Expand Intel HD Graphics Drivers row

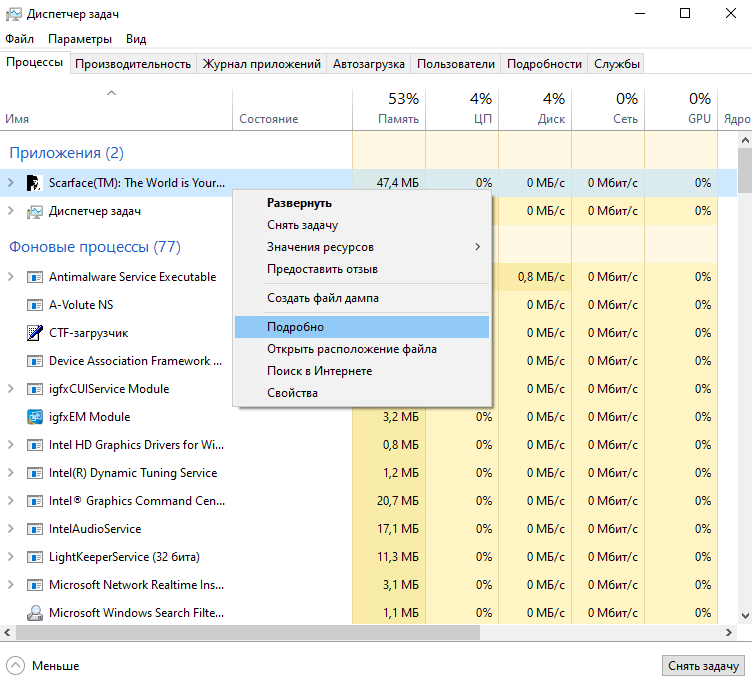[11, 445]
